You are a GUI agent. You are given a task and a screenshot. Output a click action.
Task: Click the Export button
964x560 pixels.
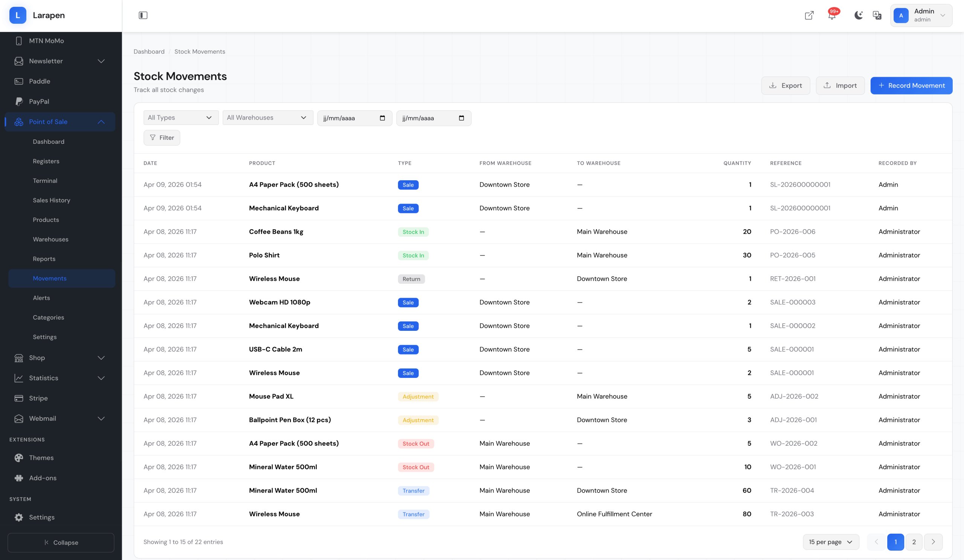(x=785, y=85)
